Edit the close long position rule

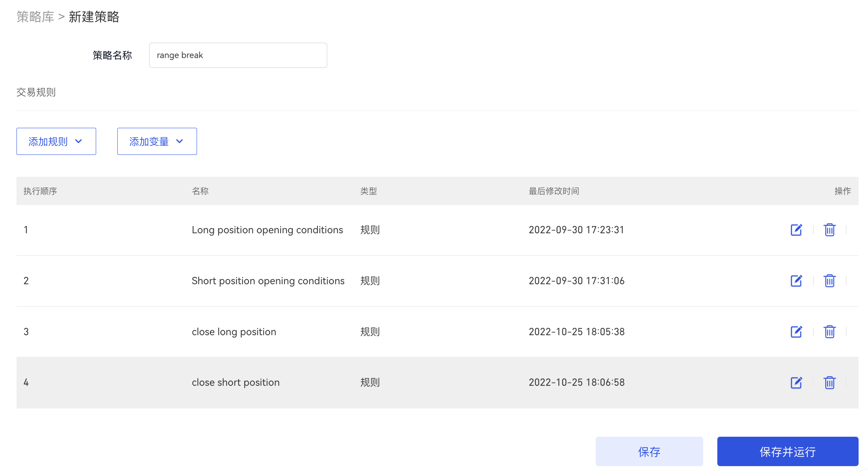click(796, 332)
